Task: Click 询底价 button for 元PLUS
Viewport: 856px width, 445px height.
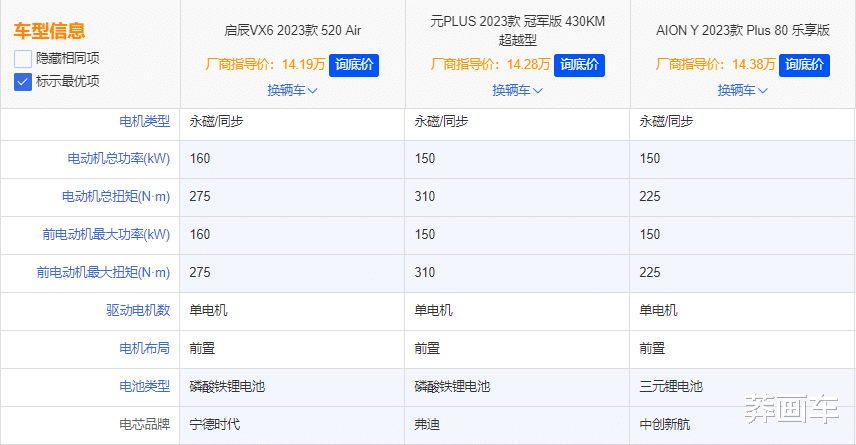Action: (579, 65)
